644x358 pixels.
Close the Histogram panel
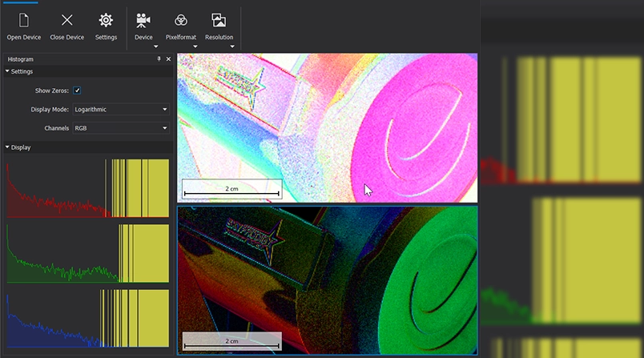168,59
